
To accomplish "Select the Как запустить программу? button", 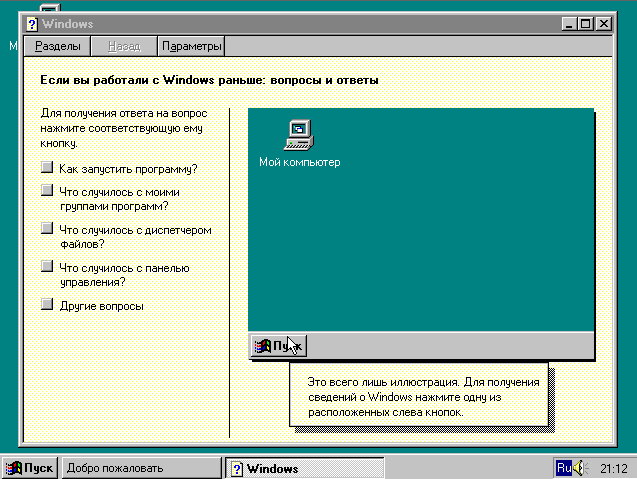I will pos(46,169).
